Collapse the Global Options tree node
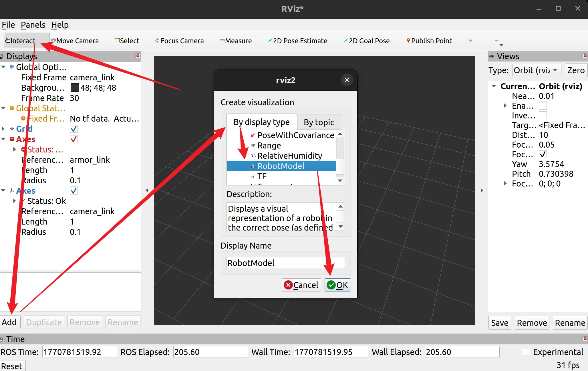588x371 pixels. click(3, 67)
